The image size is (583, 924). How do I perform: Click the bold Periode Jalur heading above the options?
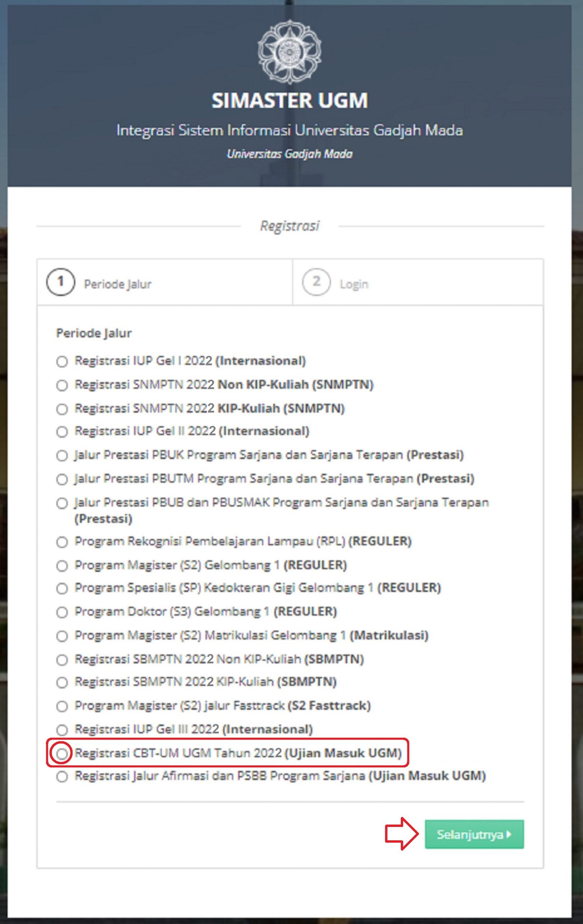94,333
